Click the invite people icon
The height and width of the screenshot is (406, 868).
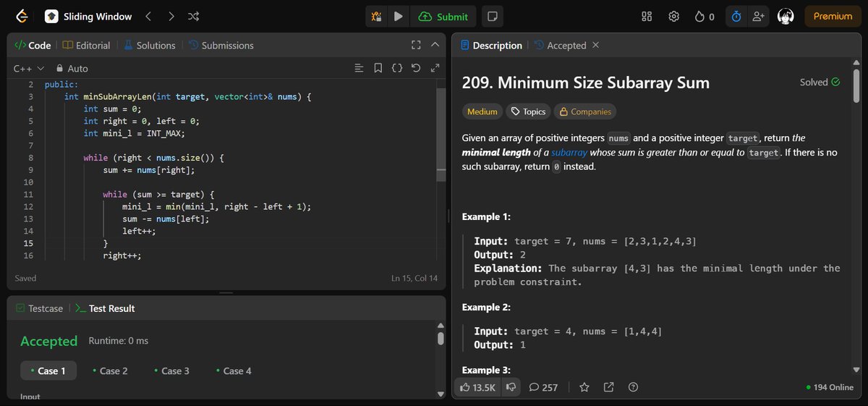tap(758, 16)
